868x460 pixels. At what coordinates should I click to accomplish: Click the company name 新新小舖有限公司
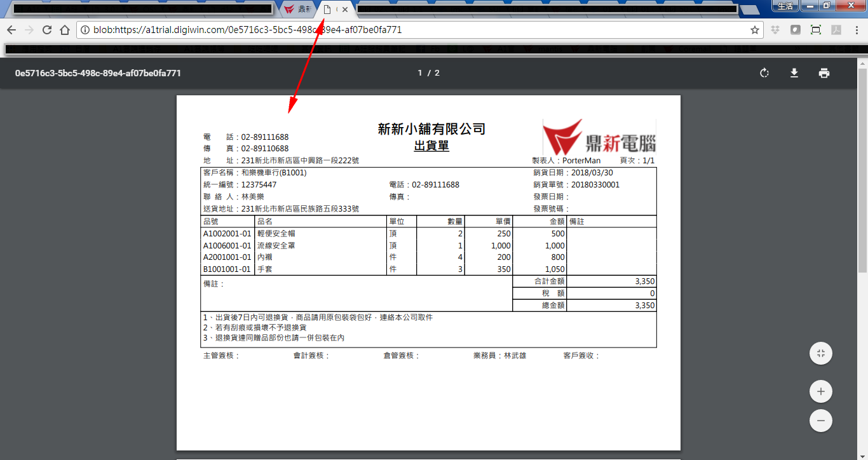pyautogui.click(x=431, y=129)
